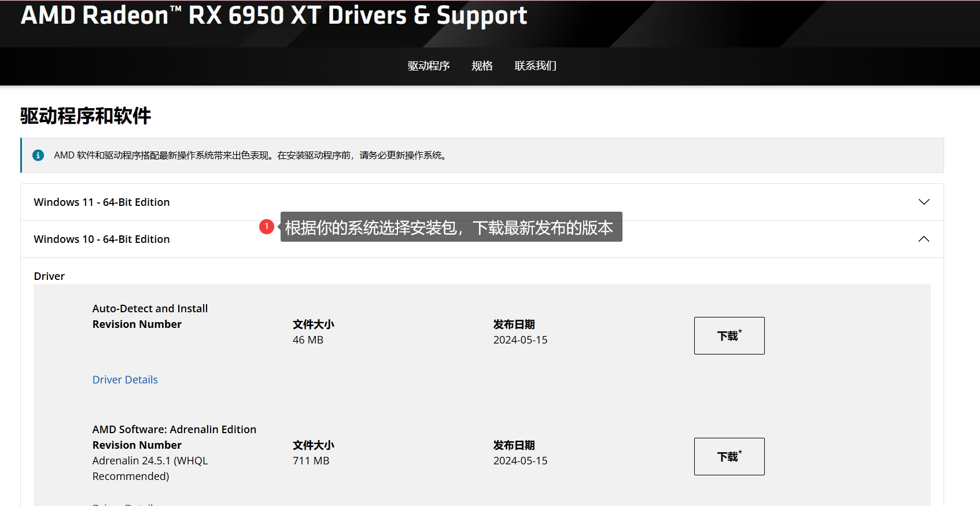
Task: Collapse the Windows 10 section with the up chevron
Action: [923, 239]
